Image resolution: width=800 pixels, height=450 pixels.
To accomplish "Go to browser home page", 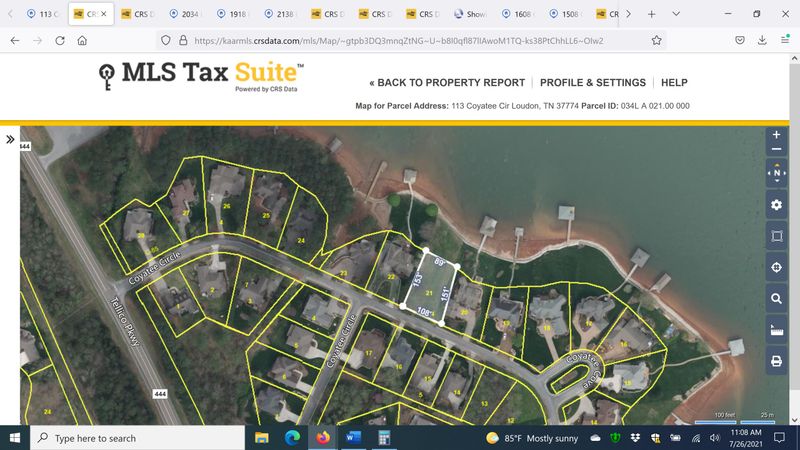I will [82, 40].
